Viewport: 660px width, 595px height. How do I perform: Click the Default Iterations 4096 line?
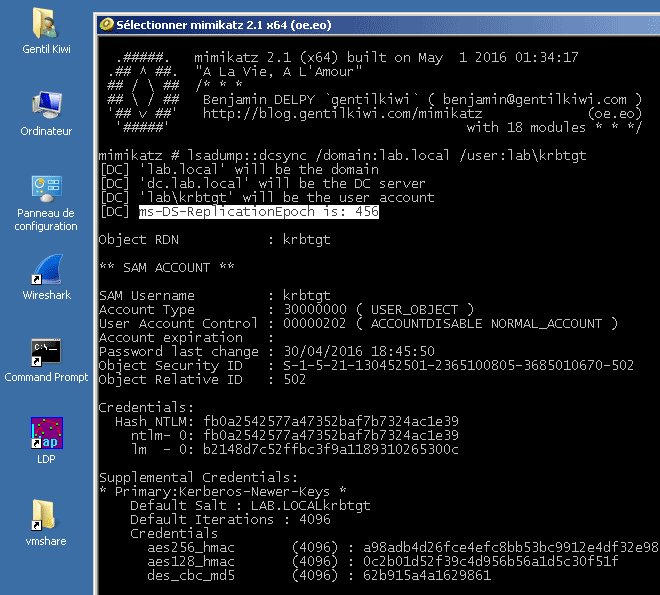coord(230,519)
